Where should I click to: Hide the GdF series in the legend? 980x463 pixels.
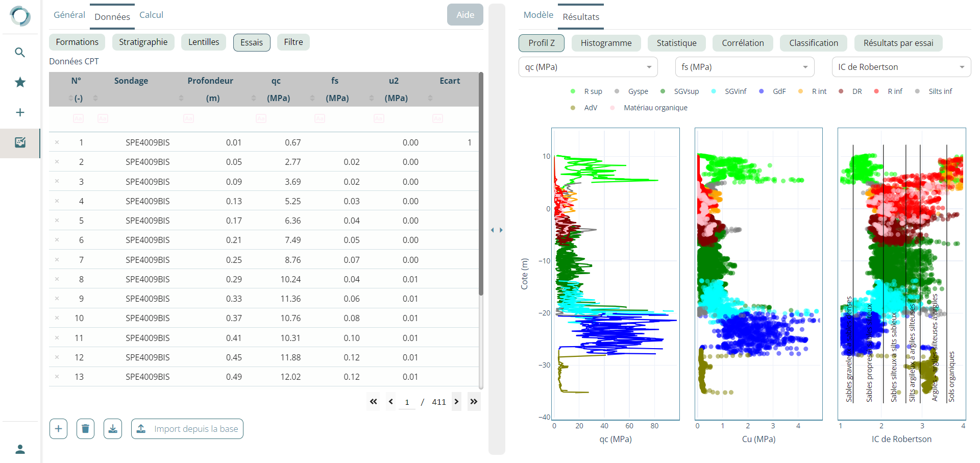[x=773, y=91]
